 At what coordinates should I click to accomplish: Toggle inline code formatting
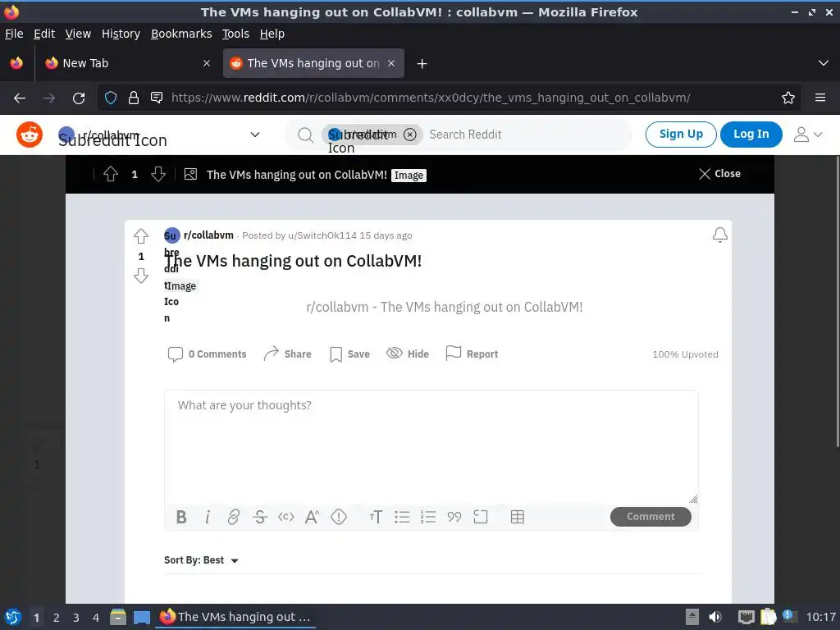pyautogui.click(x=286, y=517)
